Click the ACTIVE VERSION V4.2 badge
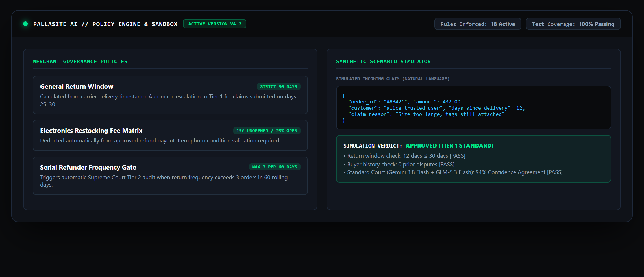This screenshot has width=644, height=277. click(x=215, y=24)
